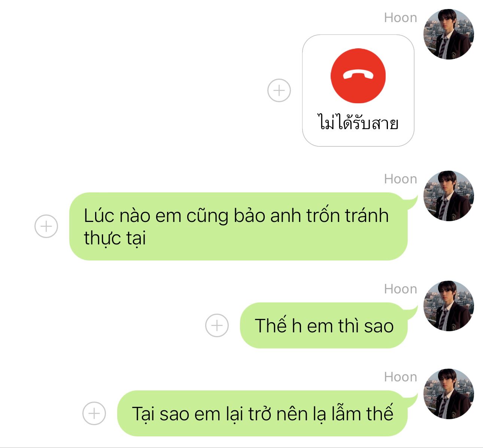Click the Hoon name above "Tại sao em lại" bubble
Screen dimensions: 483x448
pyautogui.click(x=401, y=377)
